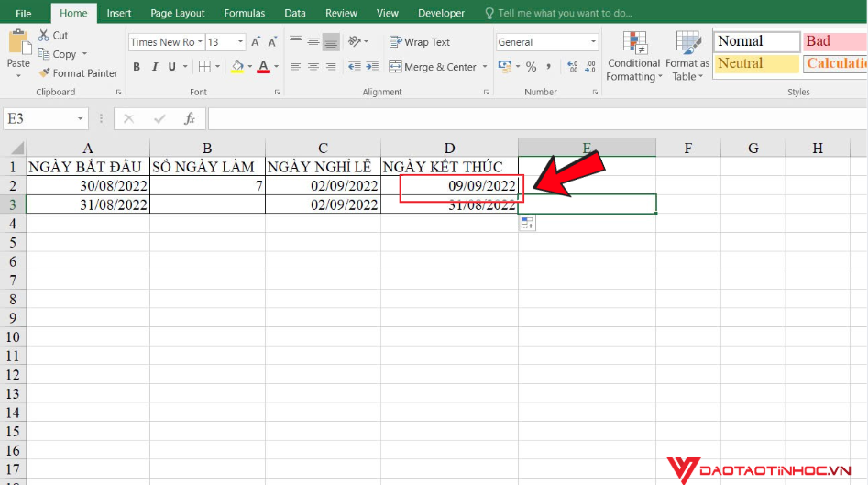Apply yellow fill color bucket
Screen dimensions: 868x485
point(237,67)
